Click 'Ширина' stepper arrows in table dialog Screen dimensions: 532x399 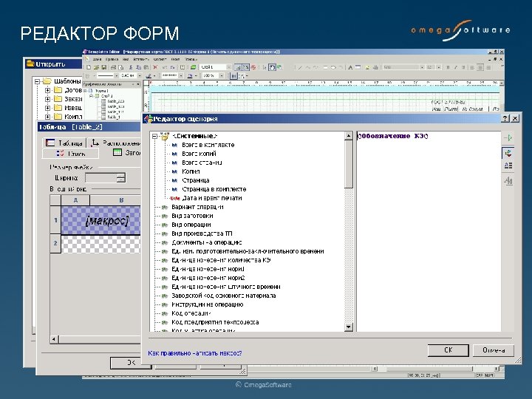tap(120, 177)
